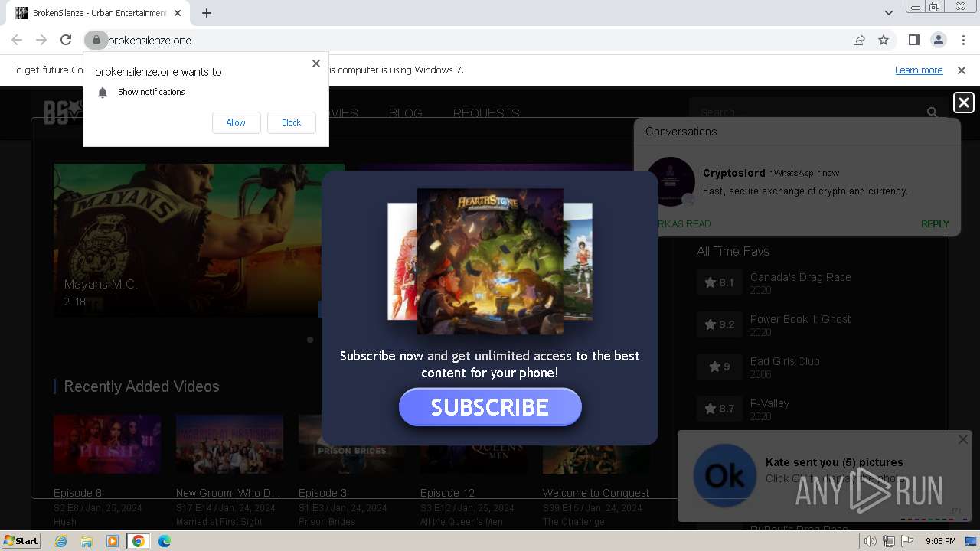This screenshot has width=980, height=551.
Task: Open Windows Media Player from the taskbar
Action: pos(113,541)
